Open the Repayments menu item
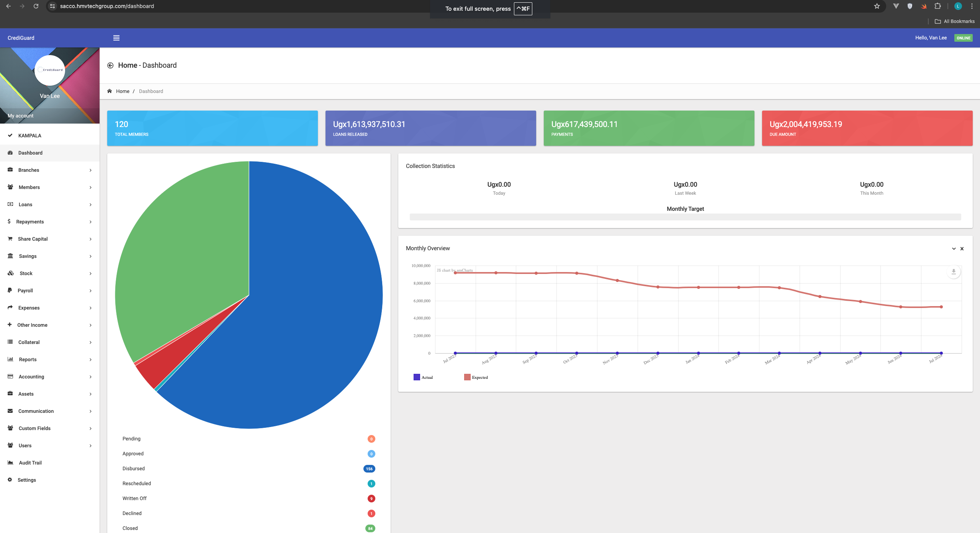The height and width of the screenshot is (533, 980). pyautogui.click(x=50, y=222)
